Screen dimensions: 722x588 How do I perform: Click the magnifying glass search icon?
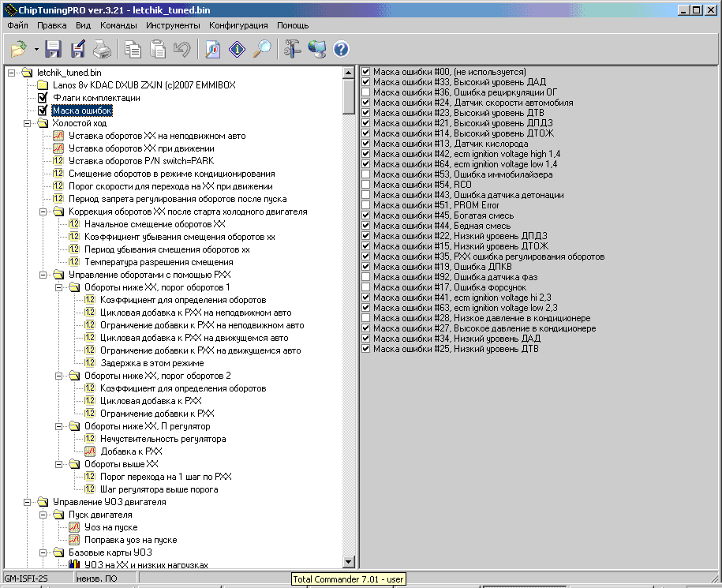click(x=262, y=50)
